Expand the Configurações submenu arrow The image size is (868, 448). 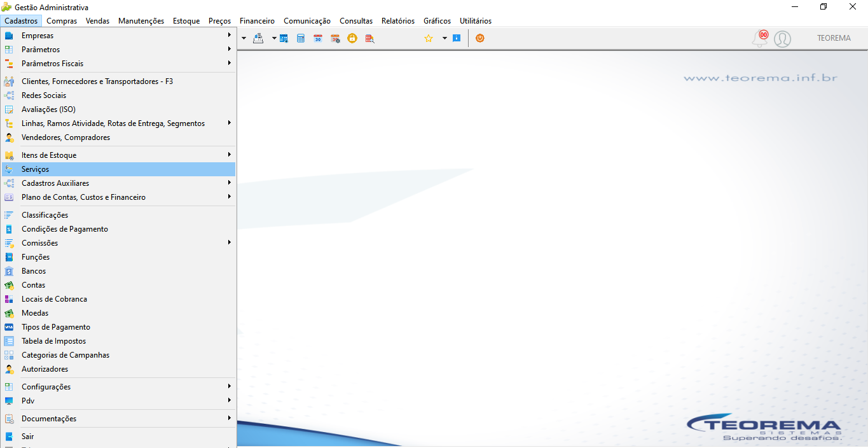230,387
